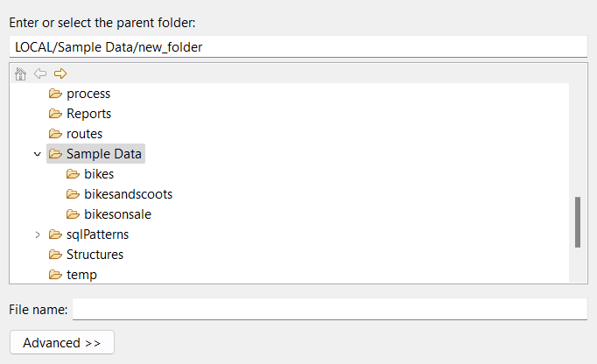Expand the sqlPatterns folder

[37, 234]
